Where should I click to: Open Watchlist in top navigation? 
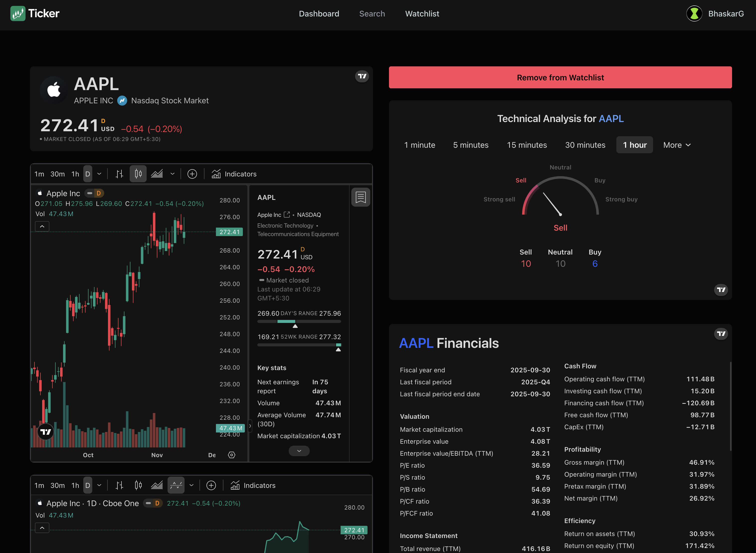coord(422,14)
